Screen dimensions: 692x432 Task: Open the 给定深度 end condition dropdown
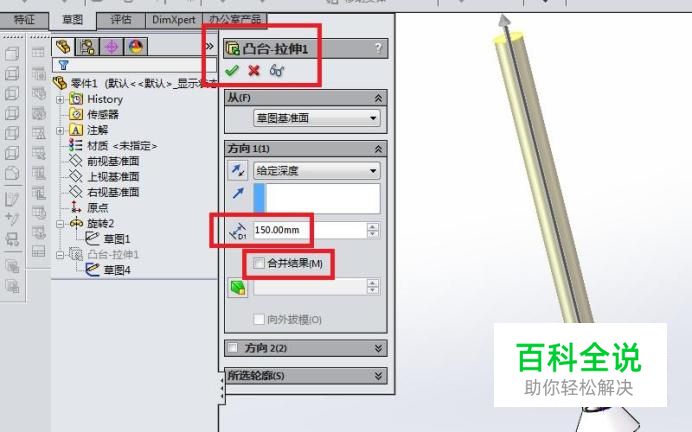coord(317,171)
